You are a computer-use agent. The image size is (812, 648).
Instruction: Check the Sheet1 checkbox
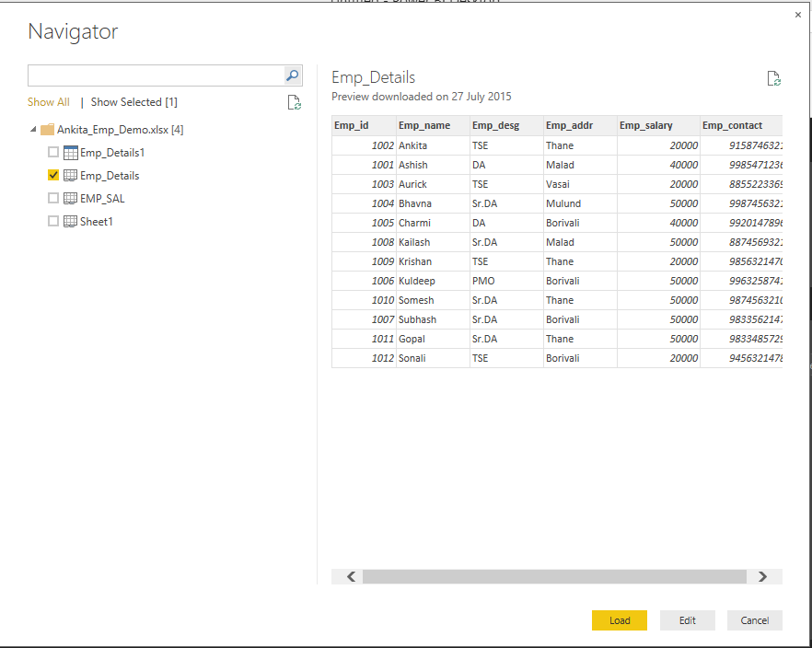tap(52, 221)
